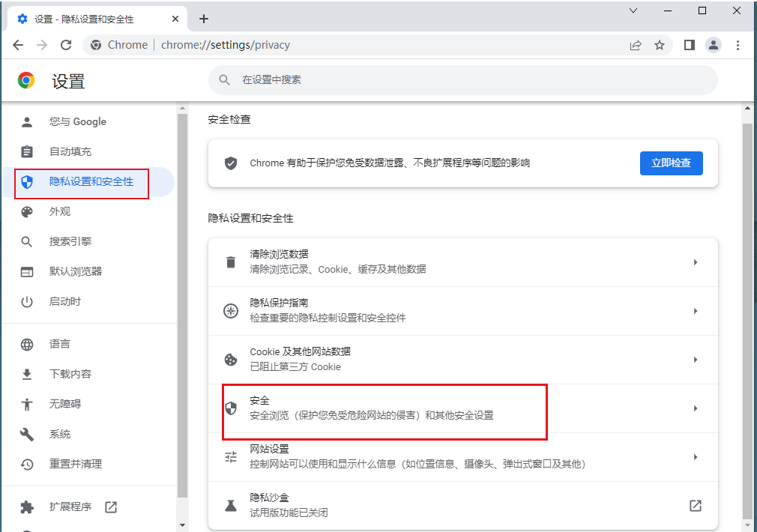Screen dimensions: 757x532
Task: Open the side panel icon
Action: (690, 45)
